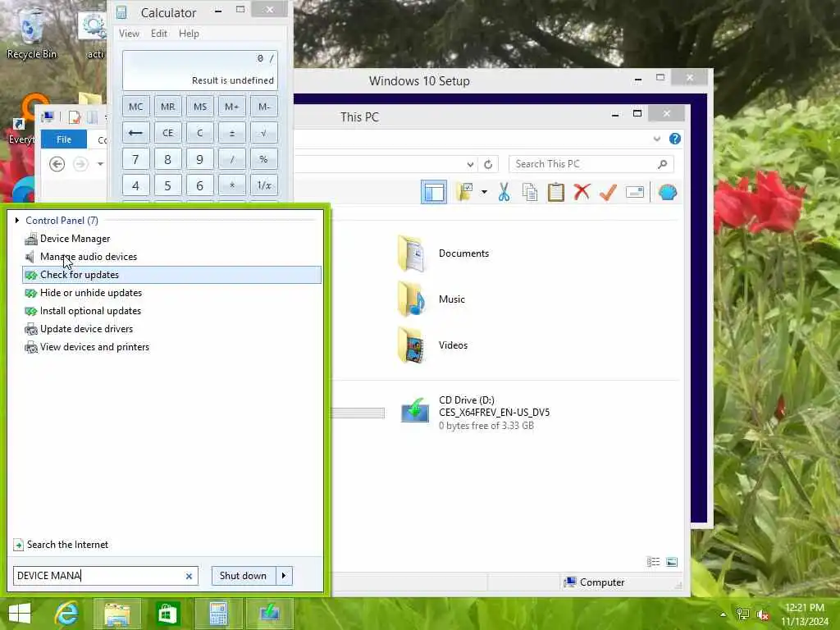
Task: Click calculator digit 7
Action: 136,159
